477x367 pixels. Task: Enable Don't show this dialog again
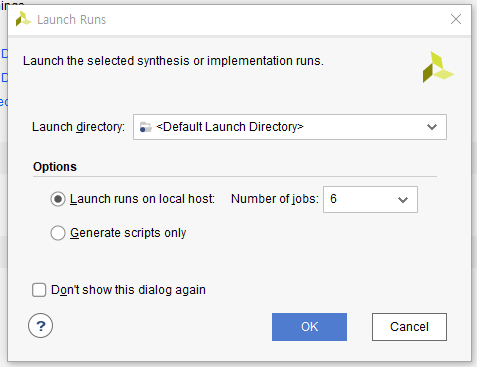(x=39, y=290)
